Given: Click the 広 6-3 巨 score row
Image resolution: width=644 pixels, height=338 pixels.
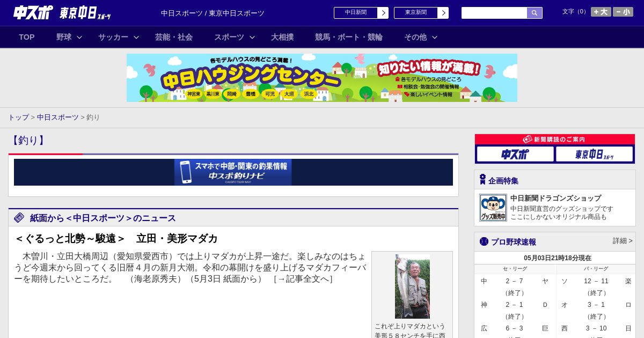Looking at the screenshot, I should 515,328.
